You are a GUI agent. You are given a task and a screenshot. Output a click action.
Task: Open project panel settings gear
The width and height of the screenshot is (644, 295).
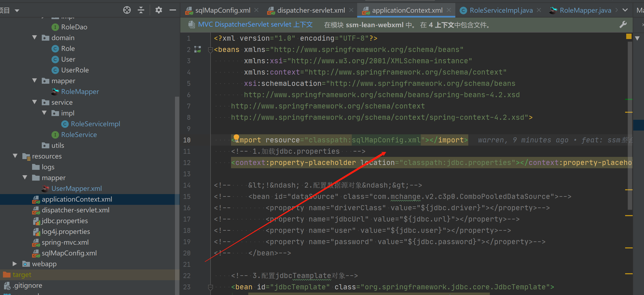(x=159, y=10)
